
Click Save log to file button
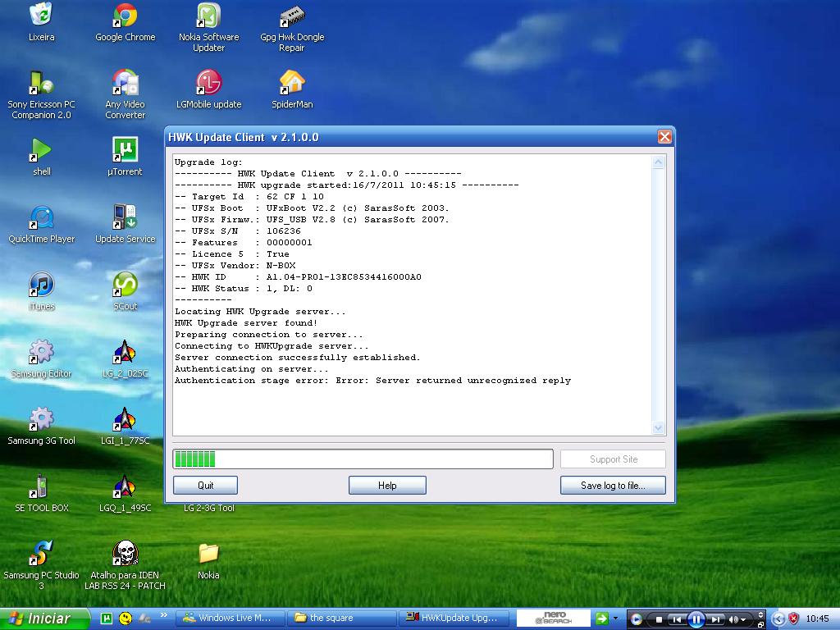[613, 486]
